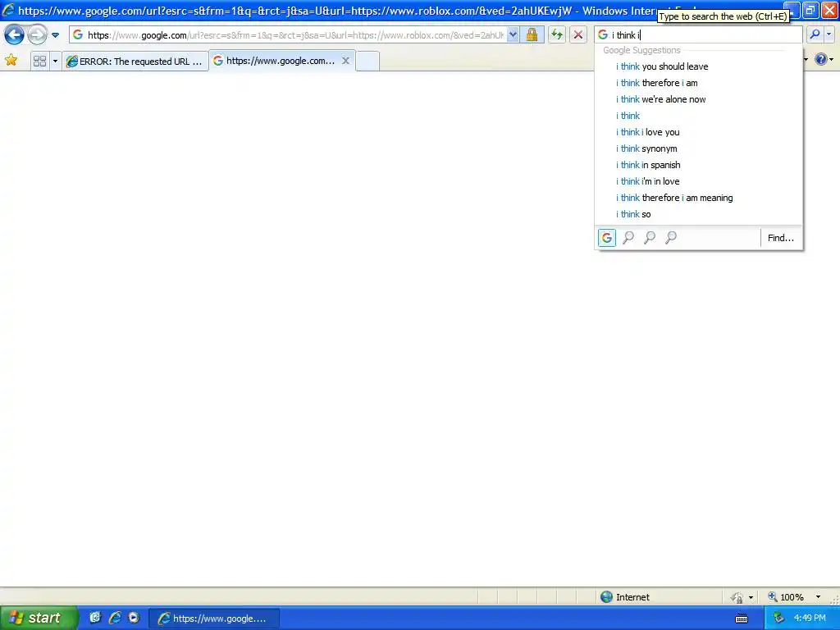Viewport: 840px width, 630px height.
Task: Open the Help question mark menu
Action: pyautogui.click(x=824, y=59)
